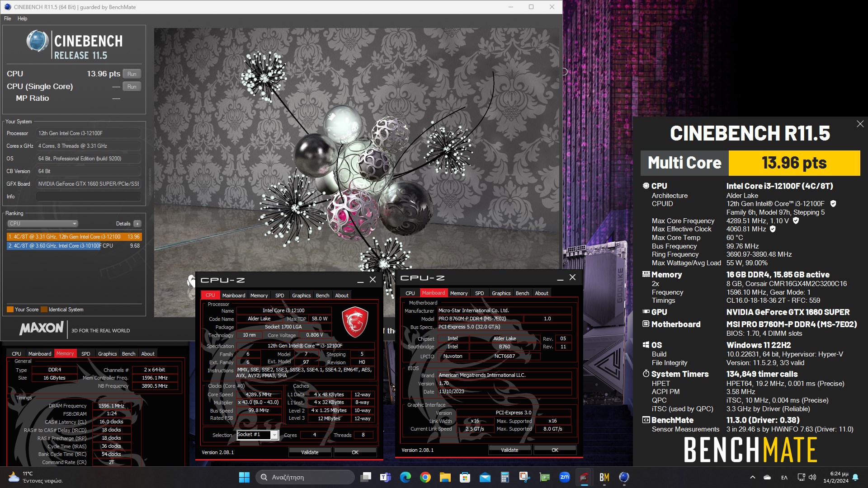Image resolution: width=868 pixels, height=488 pixels.
Task: Open the clock showing 14/2/2024
Action: tap(836, 477)
